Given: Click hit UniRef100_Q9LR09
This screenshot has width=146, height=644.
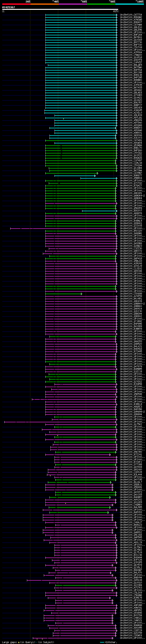Looking at the screenshot, I should coord(131,115).
